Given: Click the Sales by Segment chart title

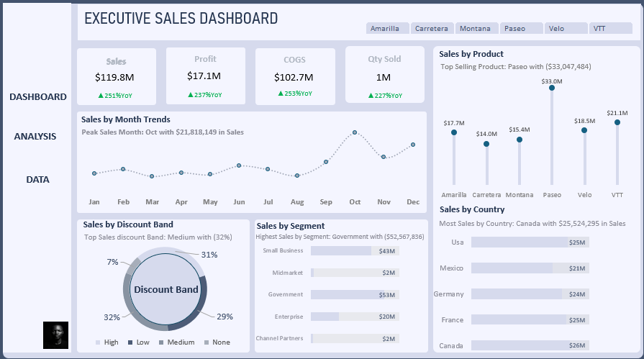Looking at the screenshot, I should [291, 226].
